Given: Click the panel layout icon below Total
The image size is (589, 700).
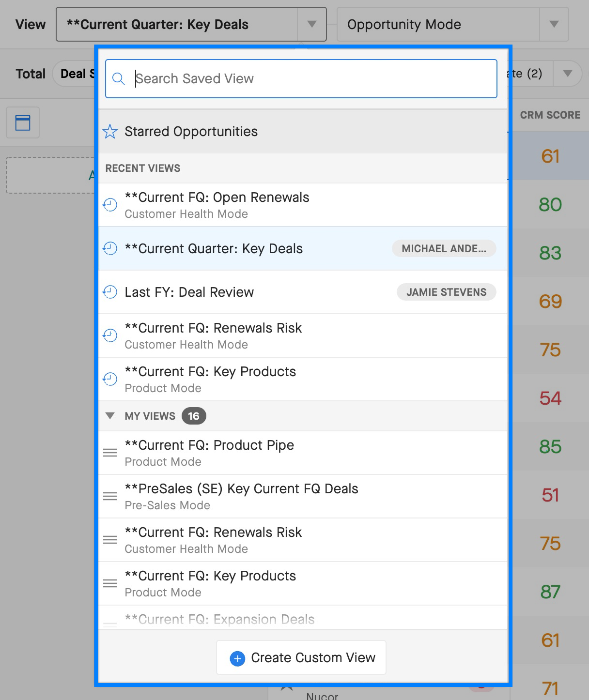Looking at the screenshot, I should (23, 122).
